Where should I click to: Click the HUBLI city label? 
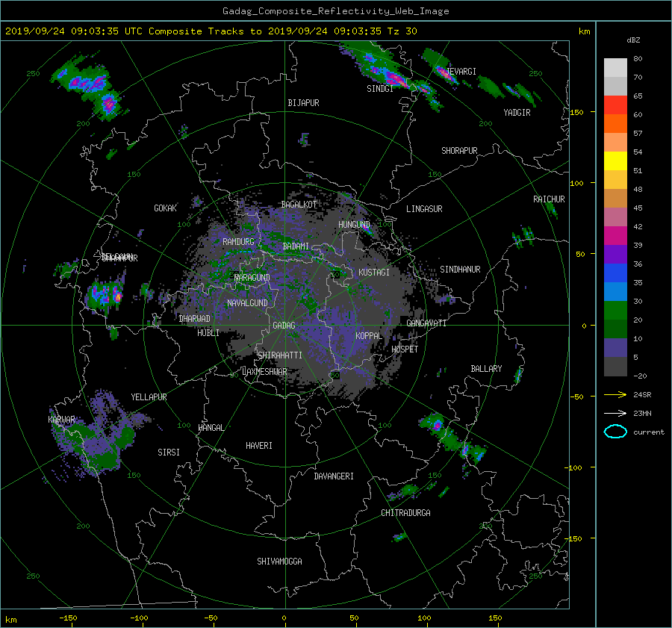tap(208, 333)
